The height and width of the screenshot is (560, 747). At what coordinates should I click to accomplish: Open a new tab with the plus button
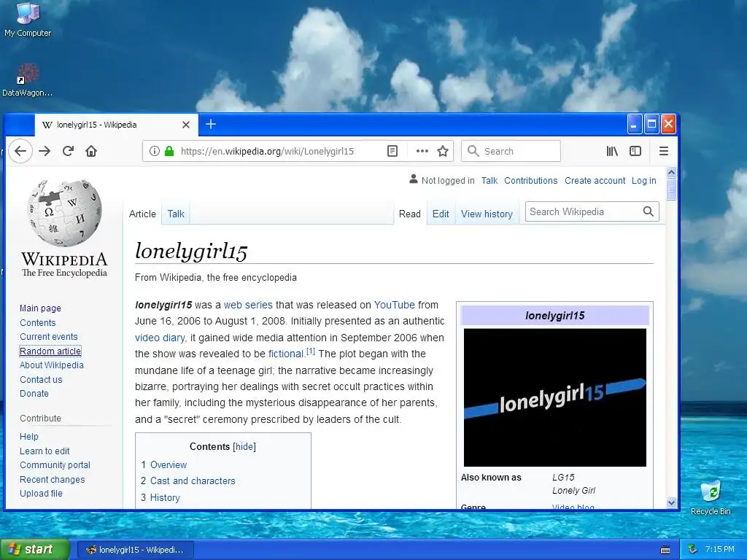click(211, 124)
